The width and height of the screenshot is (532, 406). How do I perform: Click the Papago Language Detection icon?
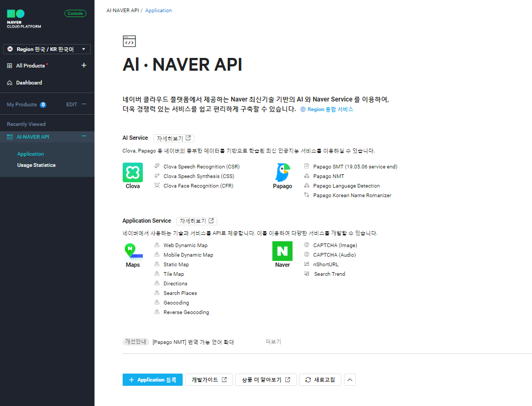pos(306,185)
